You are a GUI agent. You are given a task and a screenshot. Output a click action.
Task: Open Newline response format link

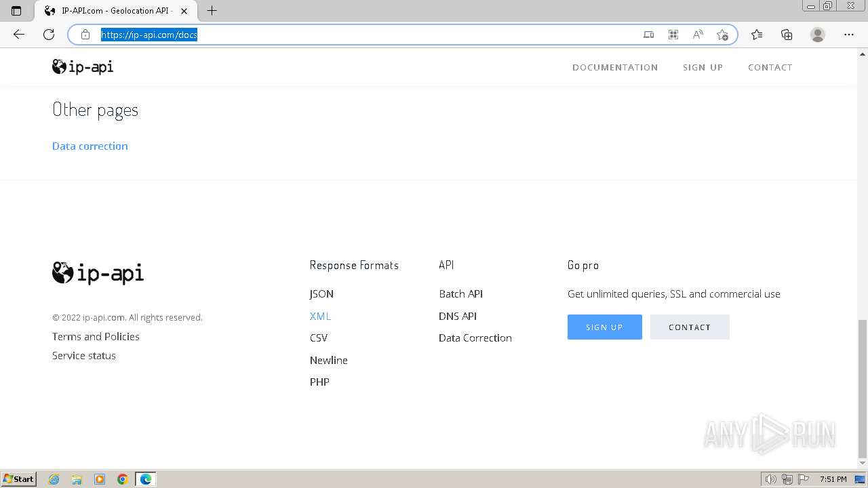[x=329, y=360]
